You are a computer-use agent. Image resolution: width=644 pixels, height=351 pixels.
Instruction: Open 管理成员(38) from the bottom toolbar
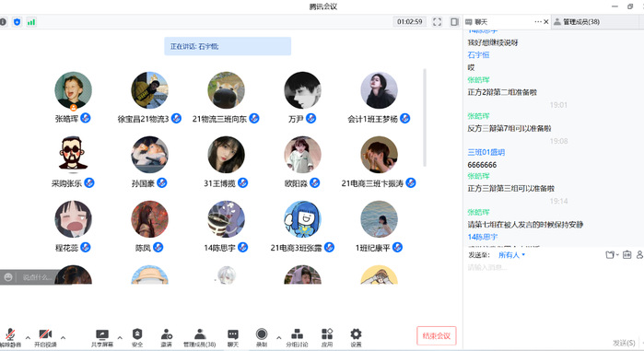(x=200, y=338)
